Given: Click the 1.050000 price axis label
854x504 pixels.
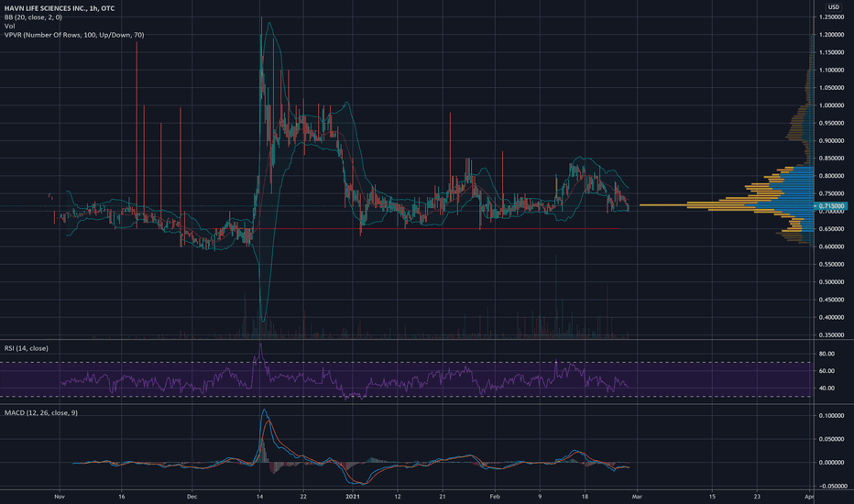Looking at the screenshot, I should point(831,88).
